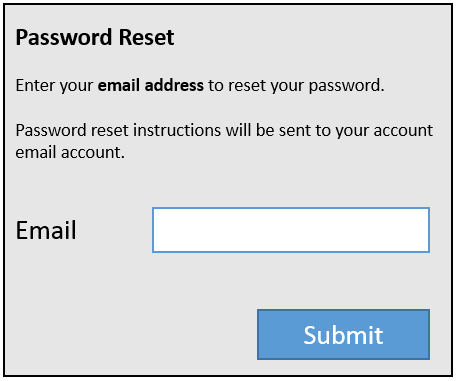Click the word "instructions" in the paragraph
Screen dimensions: 456x381
click(177, 130)
